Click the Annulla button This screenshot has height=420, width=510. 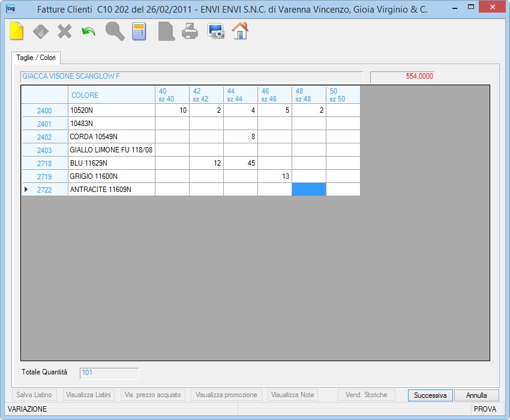(x=476, y=395)
